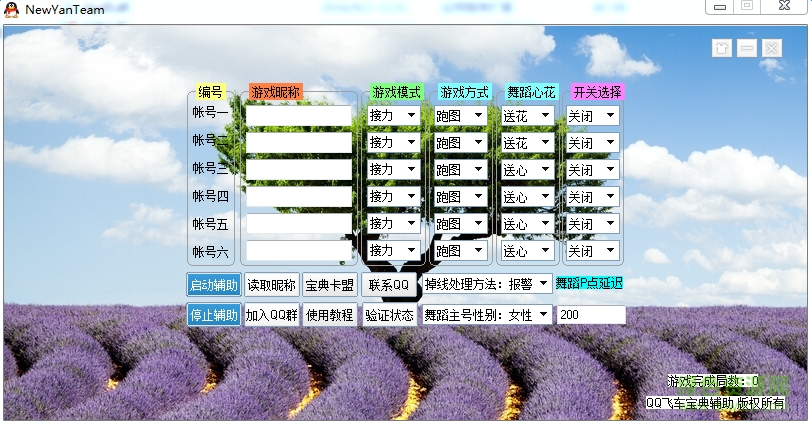Screen dimensions: 812x425
Task: Click the 联系QQ button
Action: pos(389,285)
